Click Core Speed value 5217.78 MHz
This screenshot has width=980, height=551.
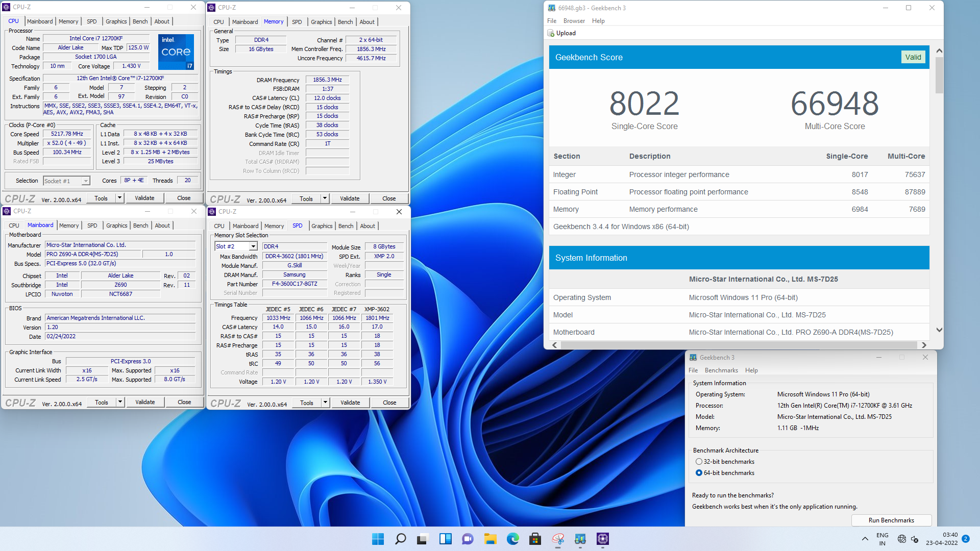click(67, 134)
